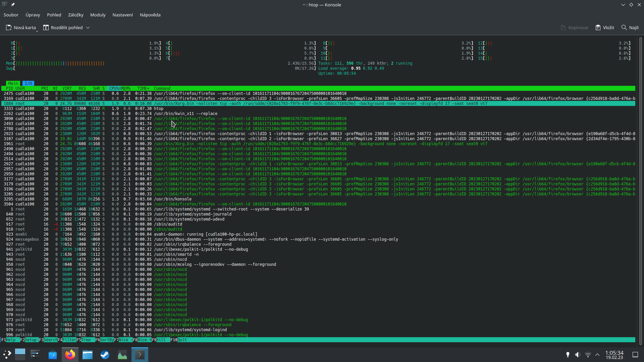
Task: Click F3 Search in htop footer
Action: point(48,340)
